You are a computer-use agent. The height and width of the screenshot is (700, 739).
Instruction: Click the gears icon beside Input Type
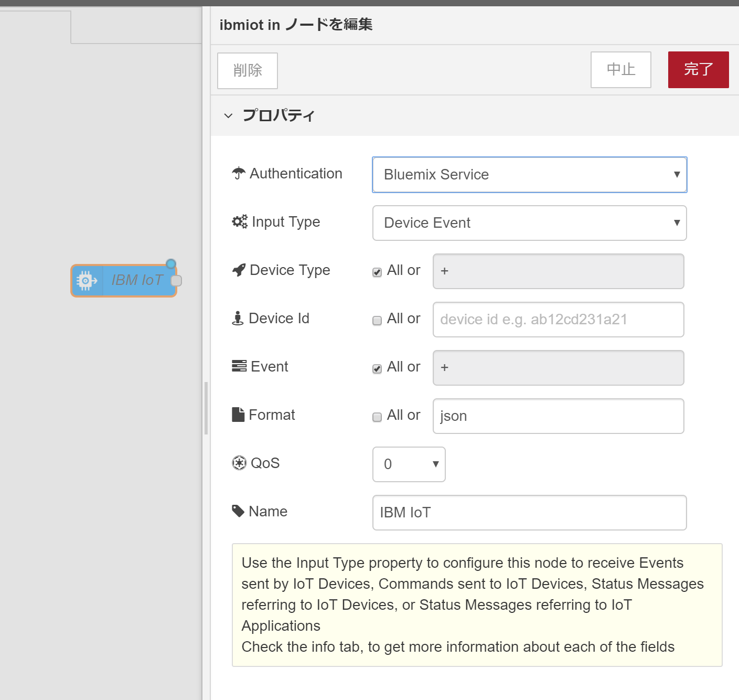tap(240, 221)
